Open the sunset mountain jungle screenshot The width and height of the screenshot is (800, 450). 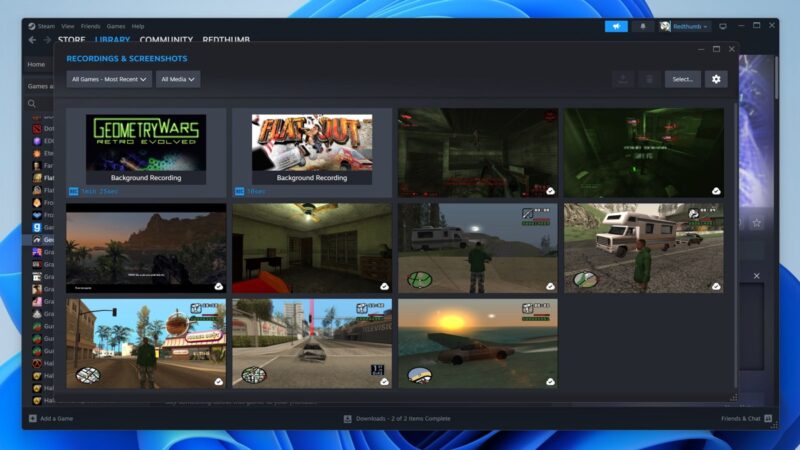(x=146, y=248)
